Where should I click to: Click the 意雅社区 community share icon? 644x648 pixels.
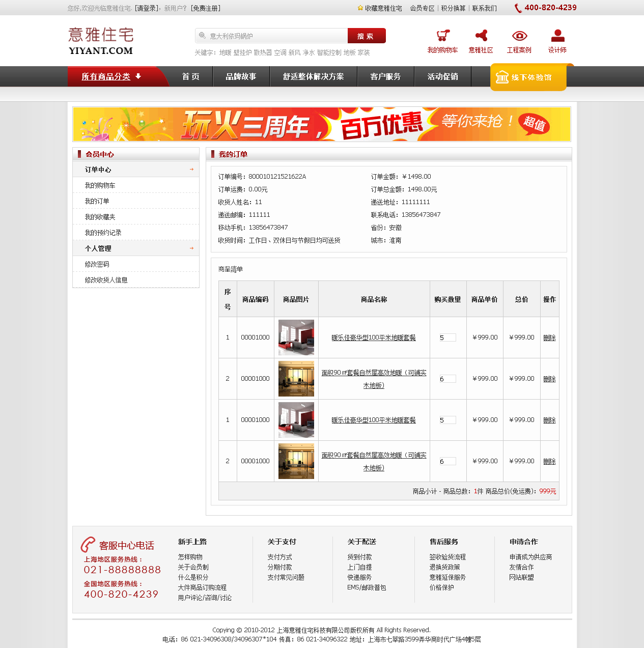tap(481, 36)
